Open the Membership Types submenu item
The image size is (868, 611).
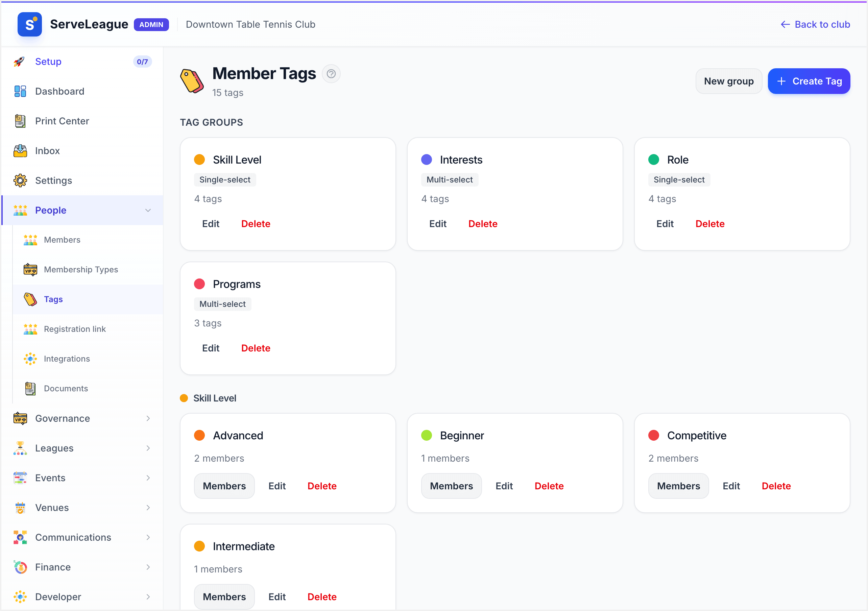tap(88, 270)
